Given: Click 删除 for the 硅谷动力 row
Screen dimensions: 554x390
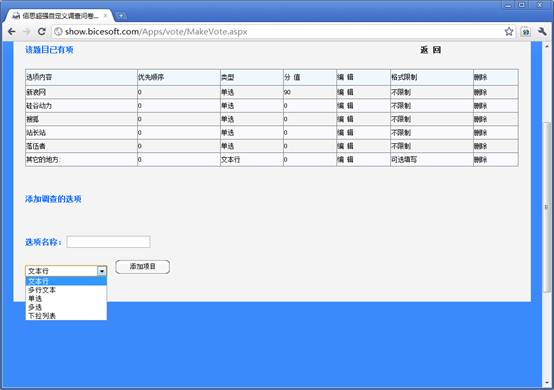Looking at the screenshot, I should point(480,106).
